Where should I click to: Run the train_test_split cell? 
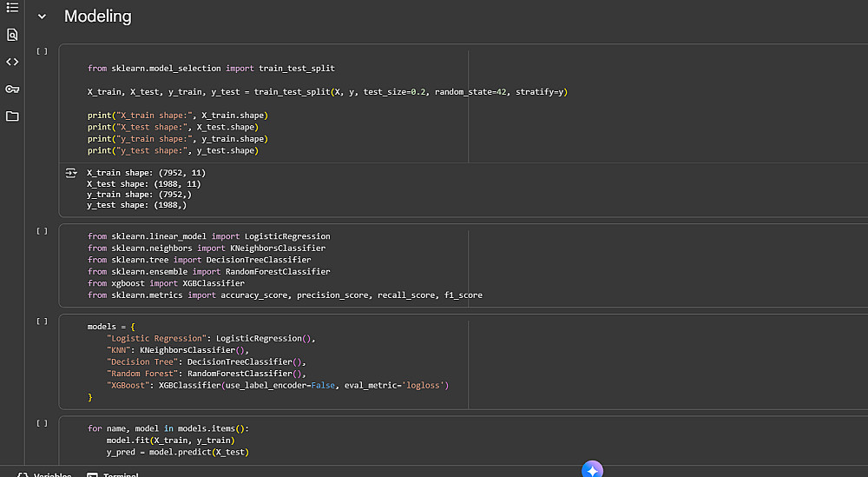click(42, 51)
